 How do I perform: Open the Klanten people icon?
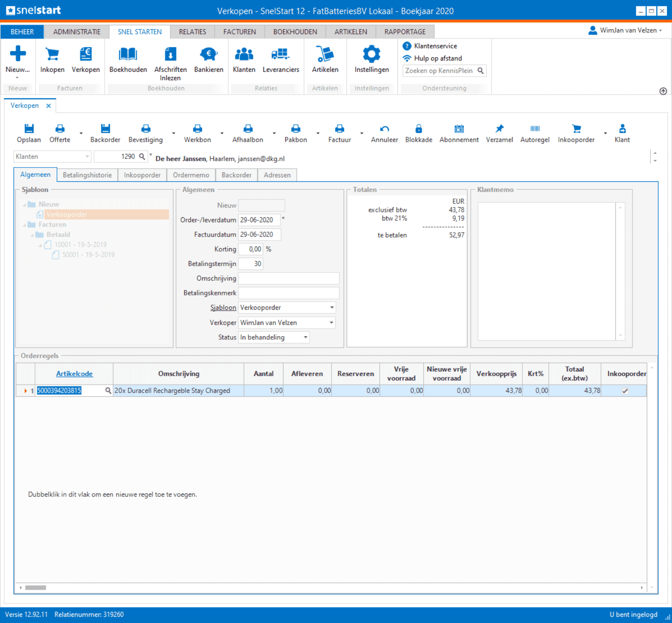(244, 54)
